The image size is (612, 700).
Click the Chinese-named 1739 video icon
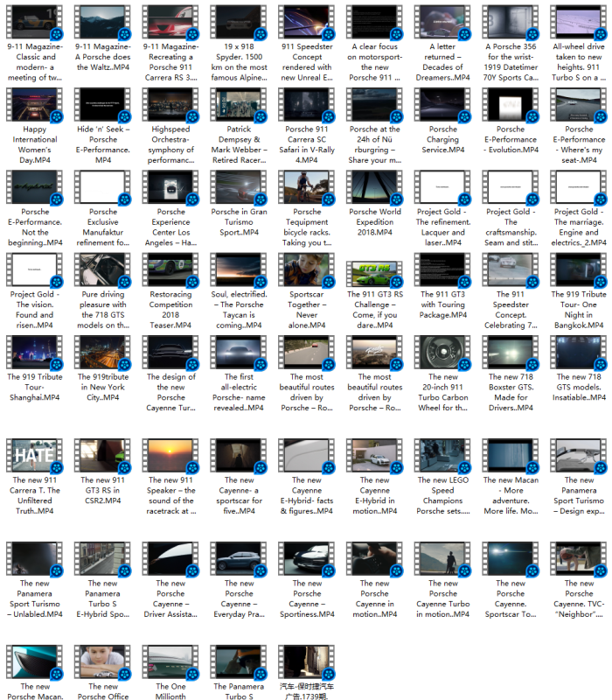tap(307, 661)
